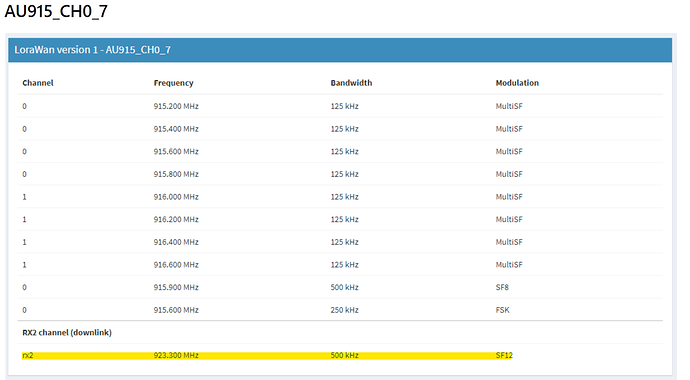
Task: Select the 915.900 MHz frequency cell
Action: coord(176,287)
